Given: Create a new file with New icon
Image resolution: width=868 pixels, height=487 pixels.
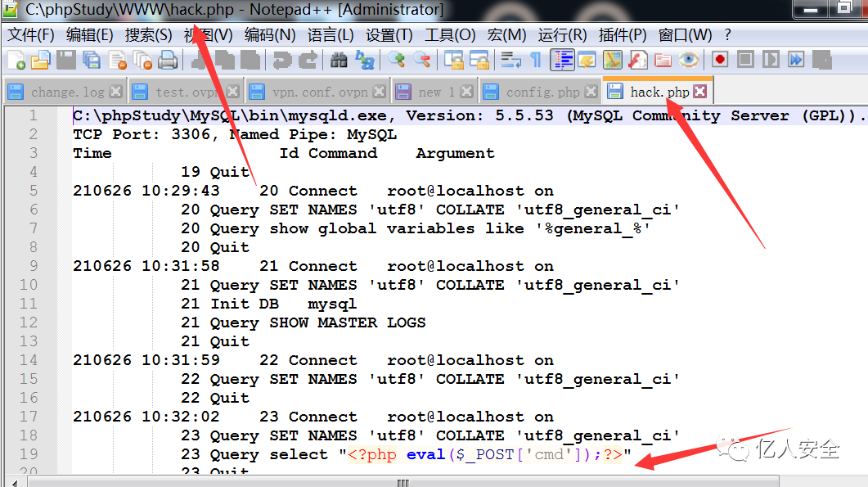Looking at the screenshot, I should (x=16, y=60).
